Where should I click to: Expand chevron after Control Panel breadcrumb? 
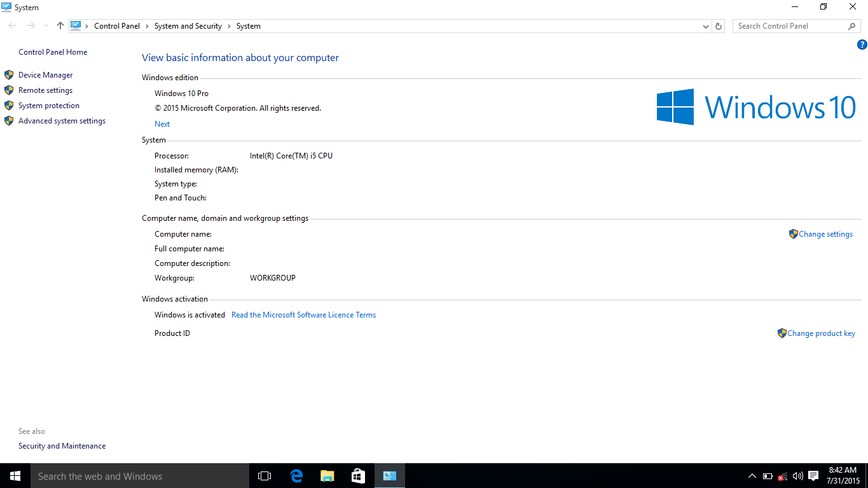148,26
